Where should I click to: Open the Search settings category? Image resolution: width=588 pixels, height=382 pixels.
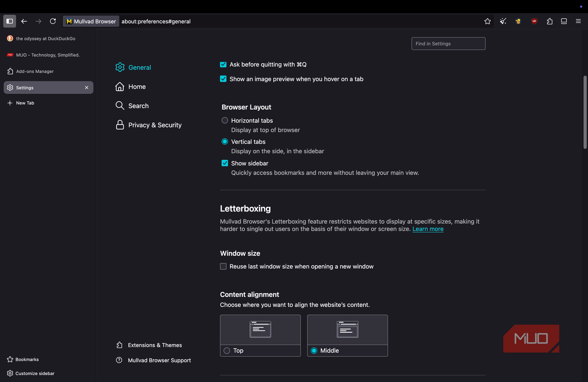[132, 106]
